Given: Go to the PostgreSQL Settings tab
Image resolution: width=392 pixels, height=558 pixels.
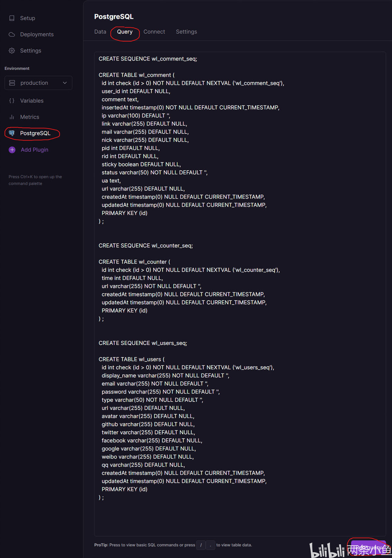Looking at the screenshot, I should pos(186,32).
